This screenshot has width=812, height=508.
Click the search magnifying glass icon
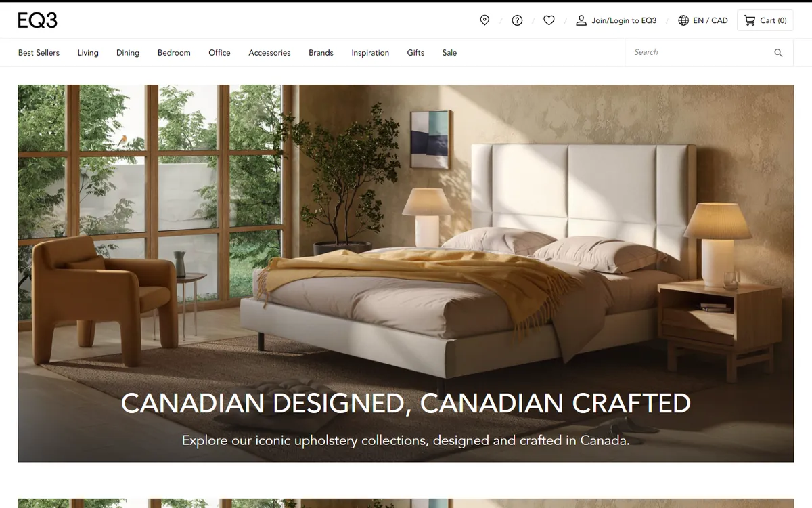click(x=778, y=53)
